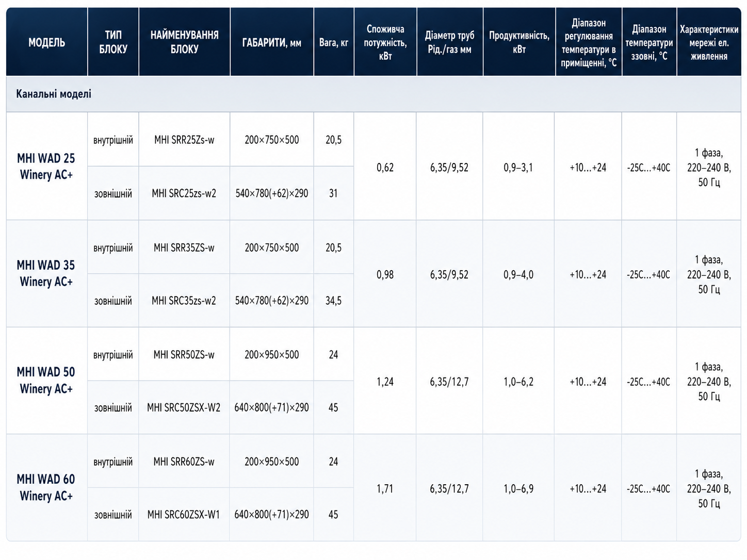Select the weight value "34,5"
Image resolution: width=747 pixels, height=560 pixels.
click(334, 301)
